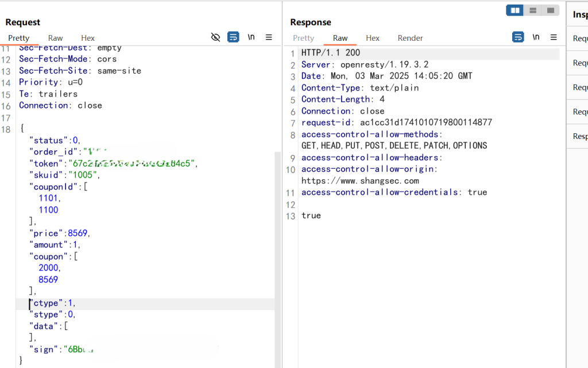Viewport: 588px width, 368px height.
Task: Select the Raw tab in Response panel
Action: (x=340, y=38)
